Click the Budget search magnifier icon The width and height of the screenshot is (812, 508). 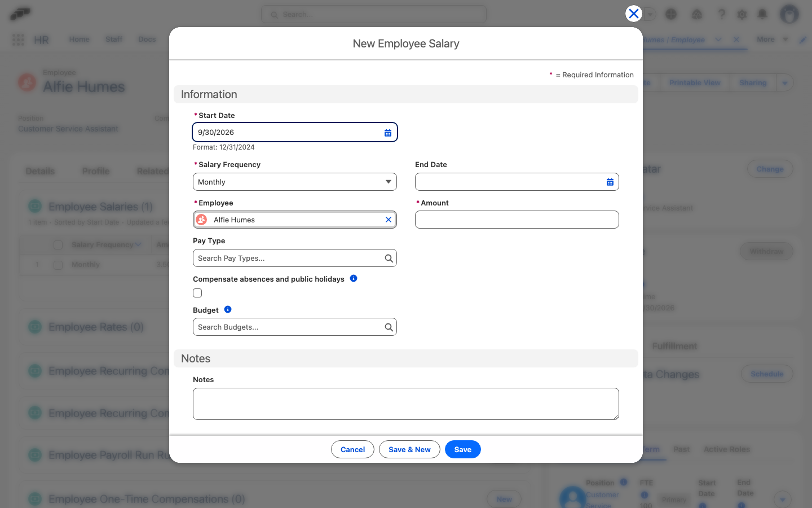point(389,327)
